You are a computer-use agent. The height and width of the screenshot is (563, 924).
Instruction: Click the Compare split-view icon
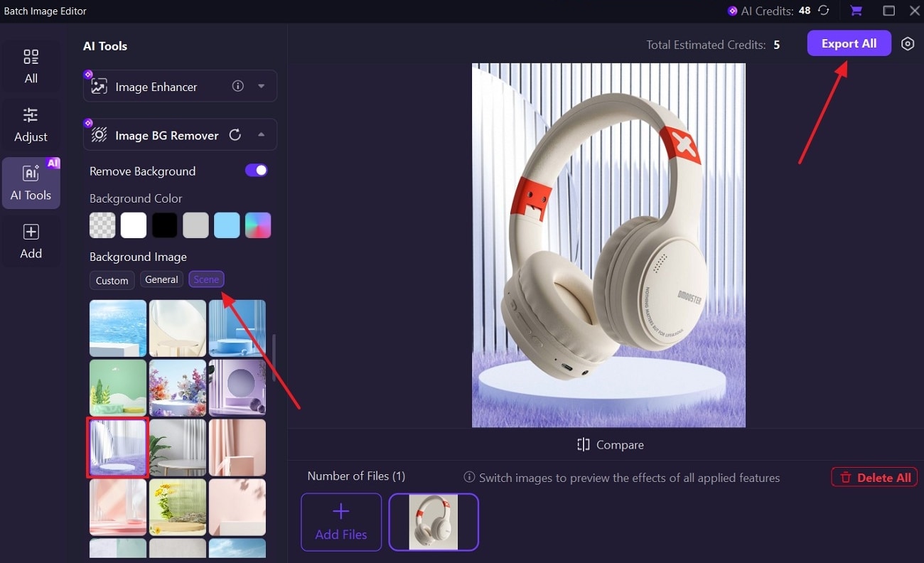click(x=584, y=445)
